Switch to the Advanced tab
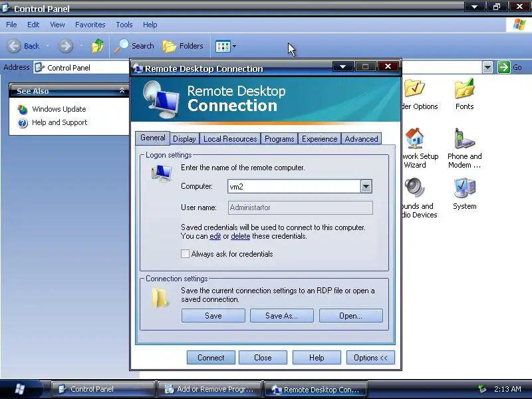The image size is (532, 399). point(361,139)
